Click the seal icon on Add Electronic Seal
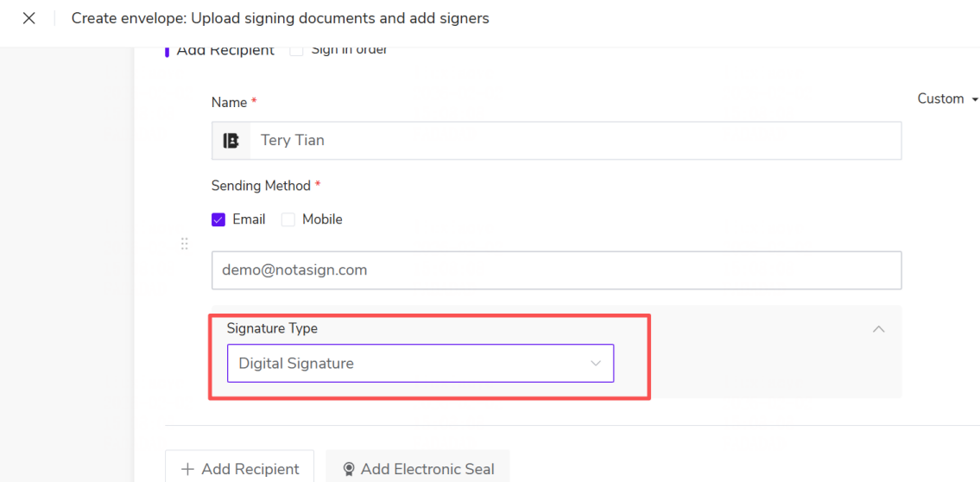The width and height of the screenshot is (980, 482). pos(349,469)
